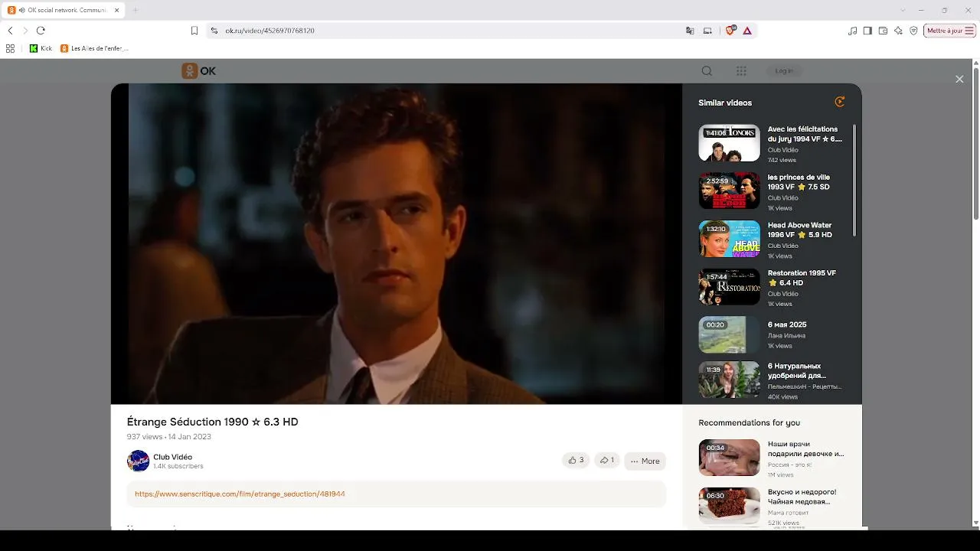This screenshot has width=980, height=551.
Task: Open the 6 Натуральных удобрений video thumbnail
Action: (729, 380)
